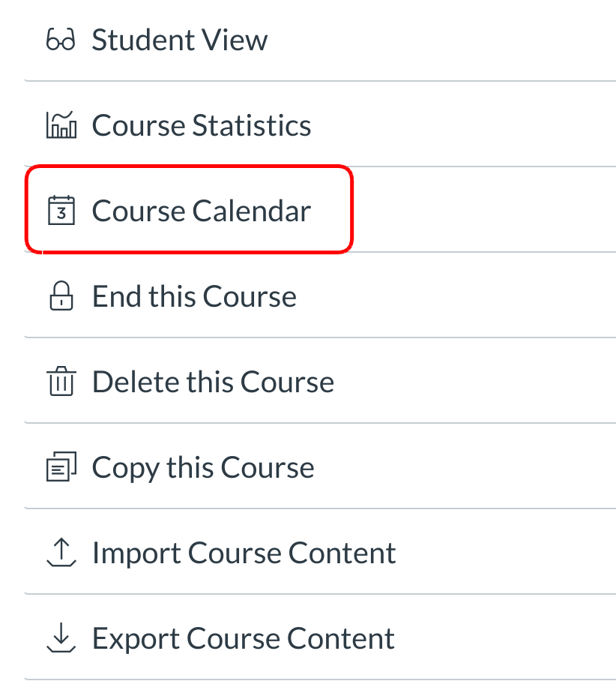Click the Export Course Content download icon
Screen dimensions: 616x681
tap(61, 639)
